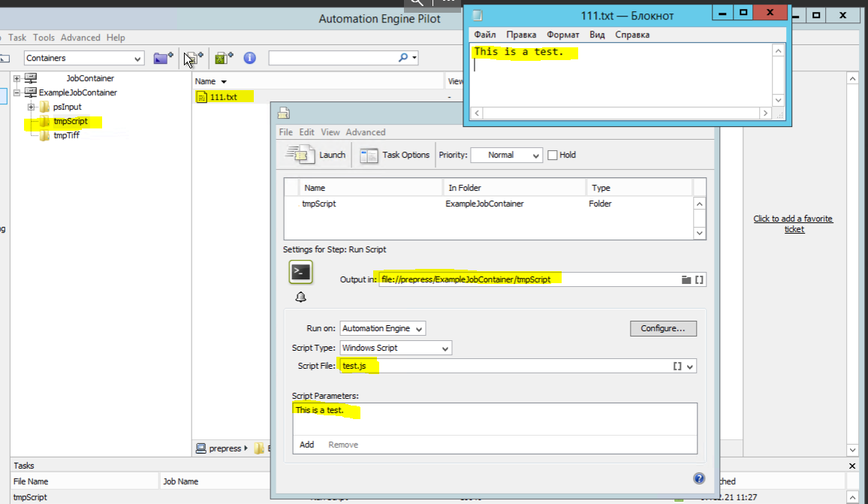Click the psInput folder icon in tree

pyautogui.click(x=45, y=107)
